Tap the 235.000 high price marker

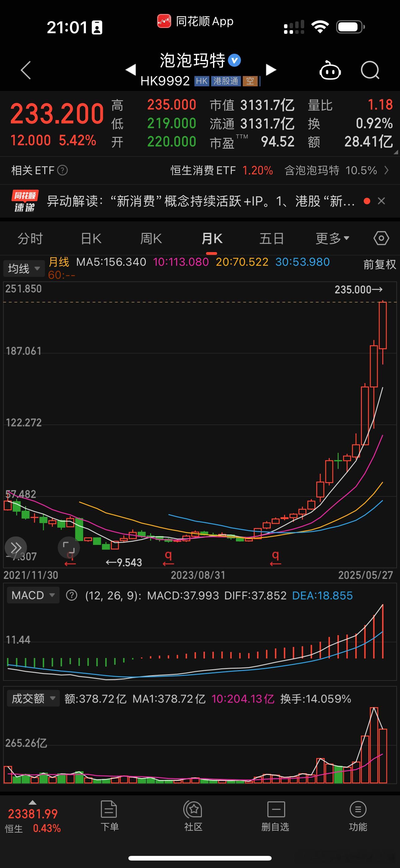click(x=358, y=289)
